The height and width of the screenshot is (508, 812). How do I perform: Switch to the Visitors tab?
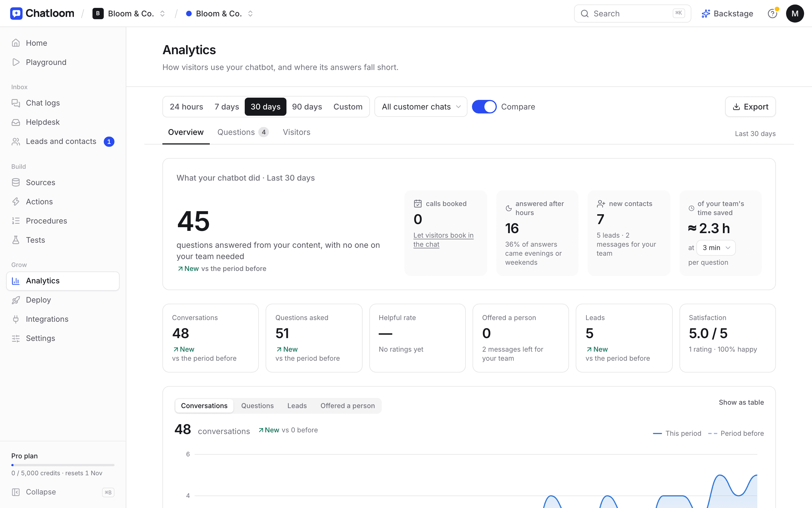297,132
